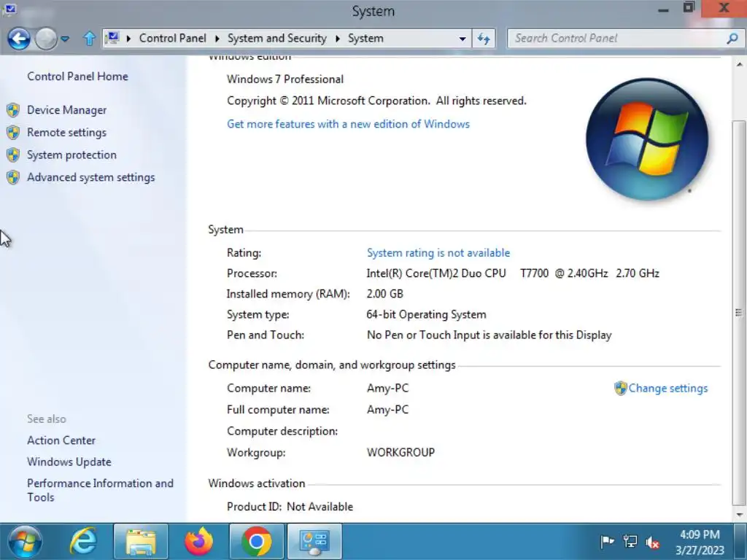Viewport: 747px width, 560px height.
Task: Open Advanced system settings
Action: (x=91, y=177)
